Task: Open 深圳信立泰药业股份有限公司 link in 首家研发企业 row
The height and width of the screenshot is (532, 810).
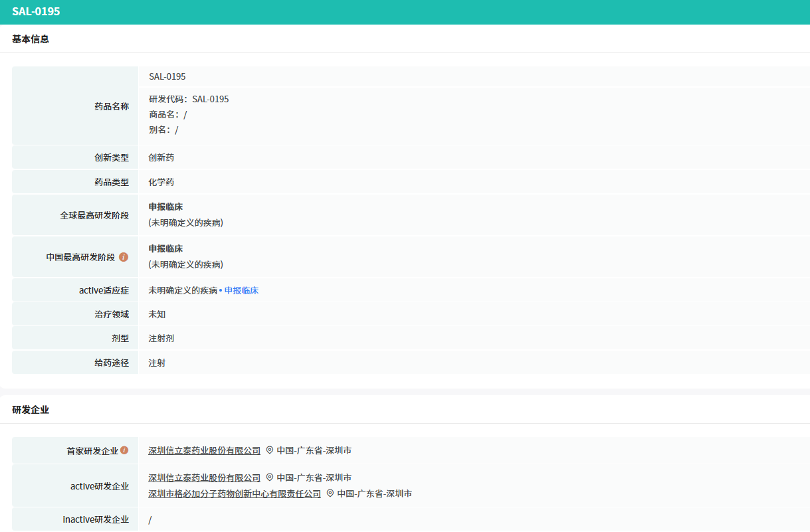Action: pyautogui.click(x=205, y=450)
